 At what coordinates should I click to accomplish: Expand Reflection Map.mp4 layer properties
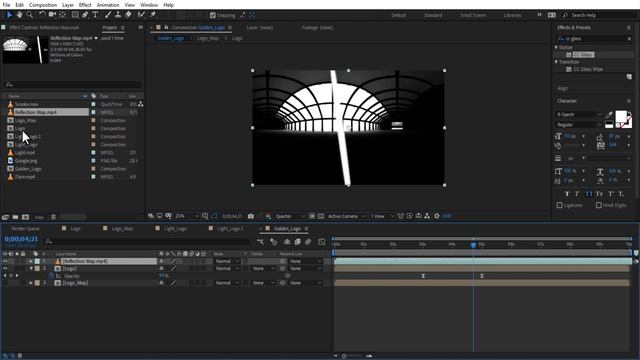point(31,261)
